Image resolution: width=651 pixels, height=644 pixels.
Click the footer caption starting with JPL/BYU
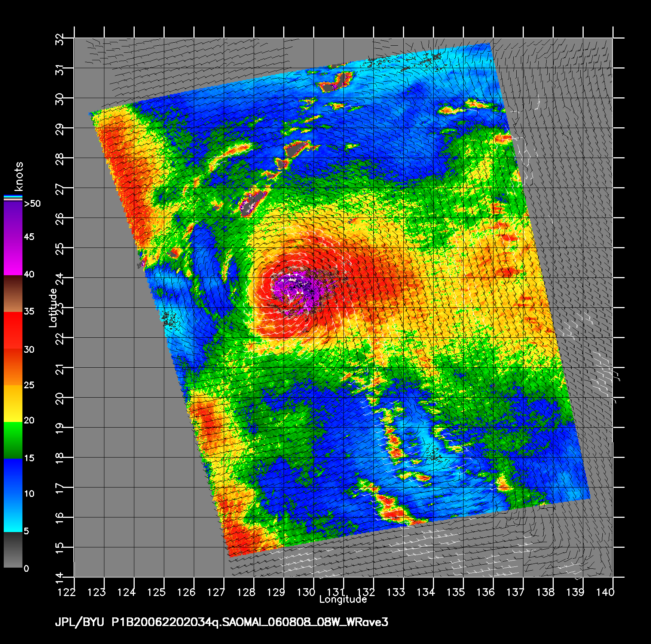[221, 622]
